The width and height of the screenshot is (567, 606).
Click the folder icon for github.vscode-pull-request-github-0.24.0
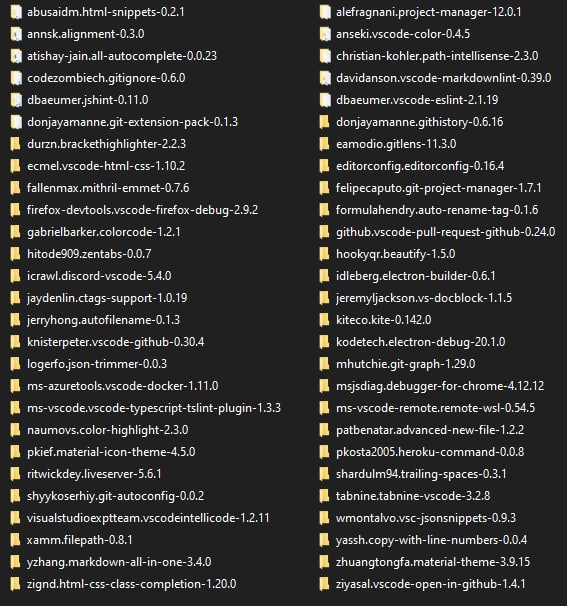pos(324,232)
